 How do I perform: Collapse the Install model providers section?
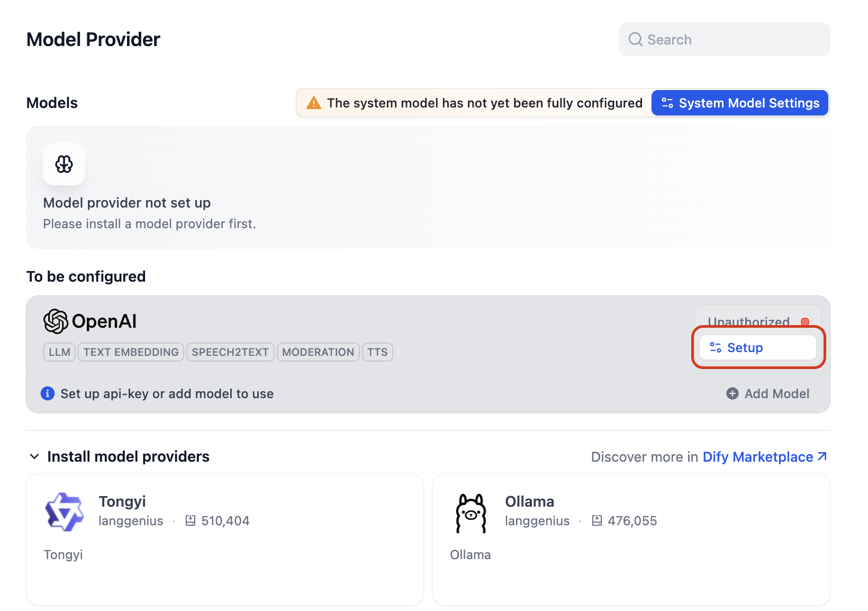pos(34,456)
